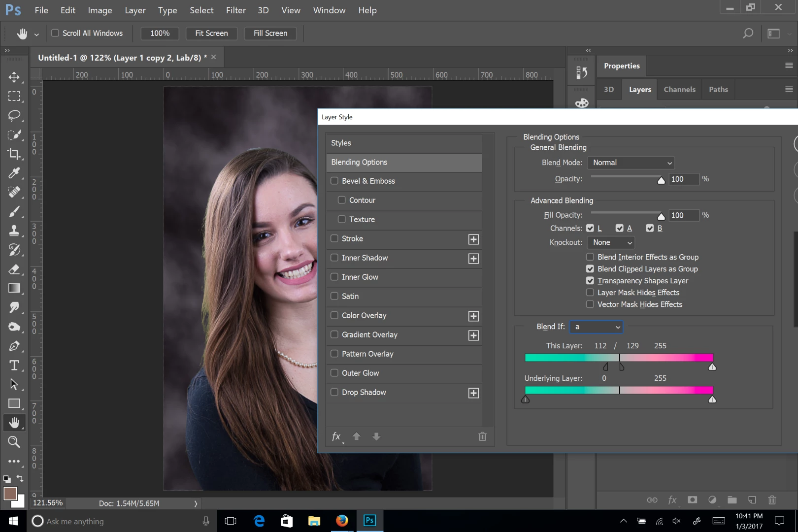Switch to the Channels tab

click(679, 90)
